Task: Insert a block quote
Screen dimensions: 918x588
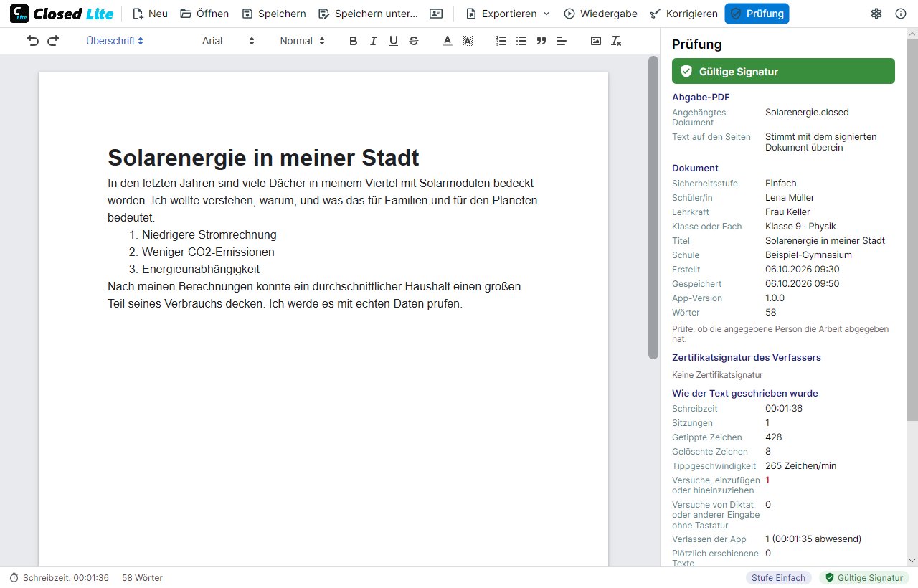Action: coord(541,41)
